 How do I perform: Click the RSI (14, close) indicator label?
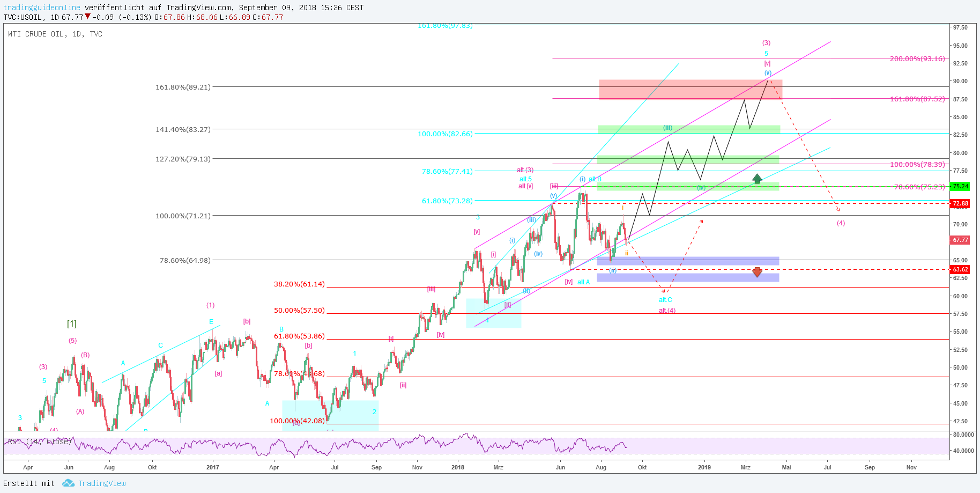[39, 442]
